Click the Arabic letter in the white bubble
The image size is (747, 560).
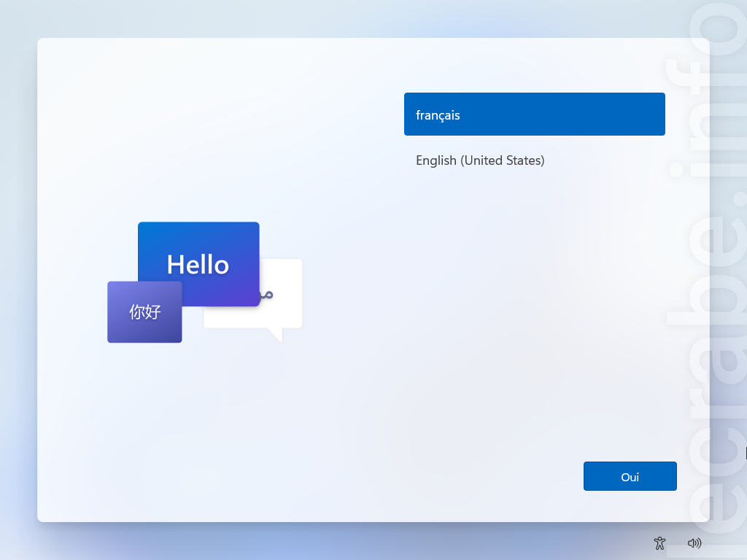[266, 295]
